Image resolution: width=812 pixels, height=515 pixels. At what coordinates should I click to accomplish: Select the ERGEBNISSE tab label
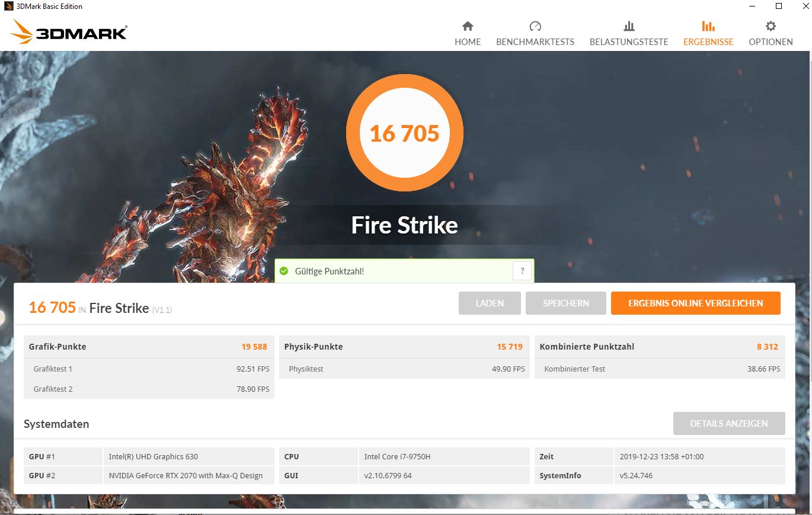[708, 42]
